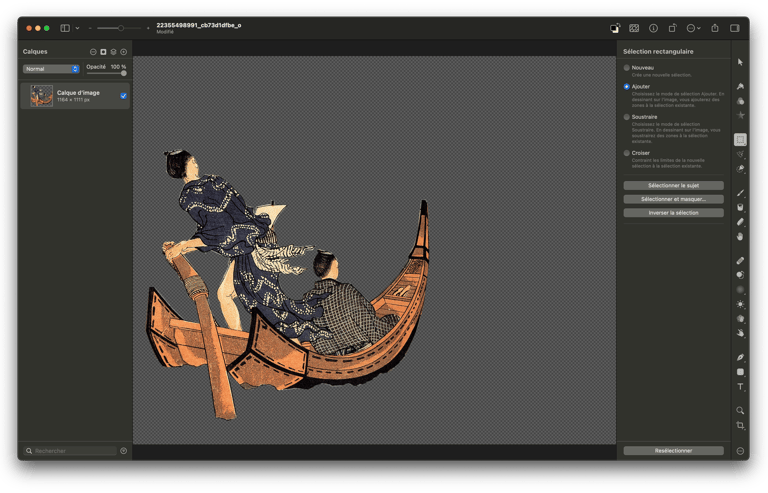Select the Clone tool below the bandage

(740, 275)
